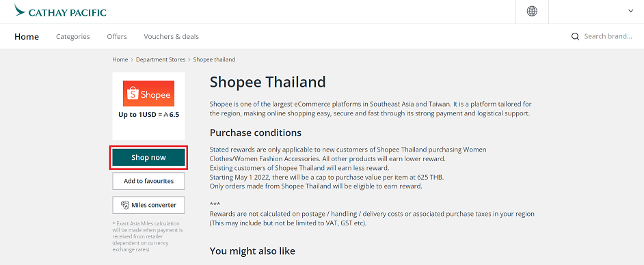Click the search magnifier icon

(575, 36)
